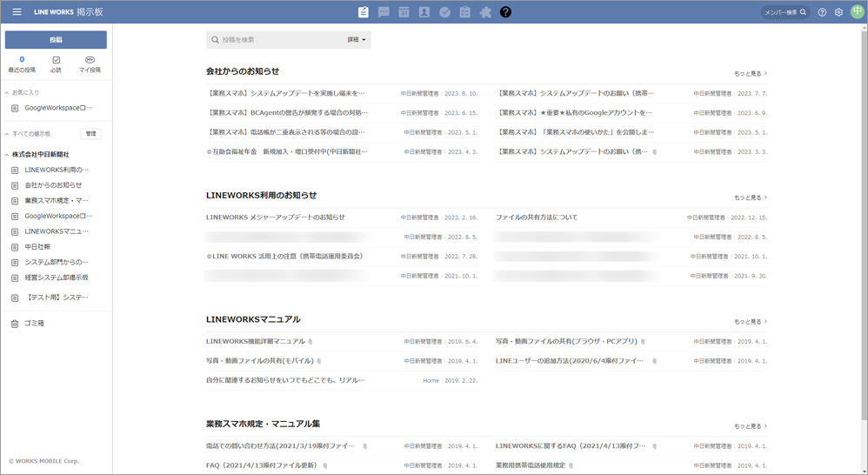
Task: Click the blue 投稿 button
Action: click(56, 40)
